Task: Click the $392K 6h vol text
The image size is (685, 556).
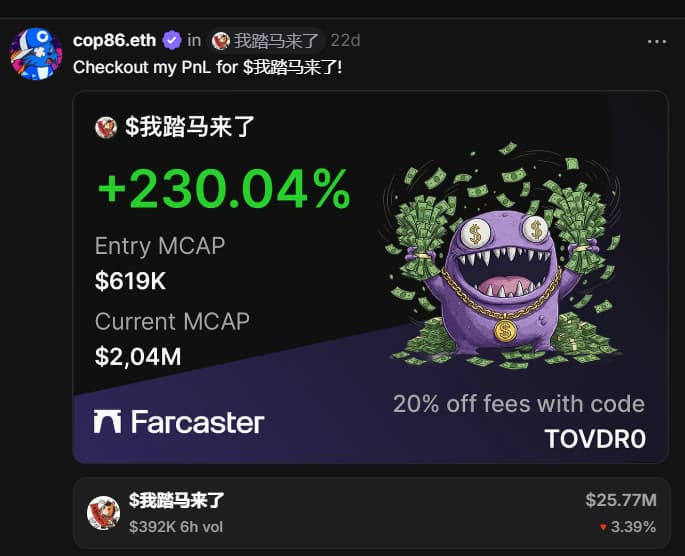Action: pos(176,527)
